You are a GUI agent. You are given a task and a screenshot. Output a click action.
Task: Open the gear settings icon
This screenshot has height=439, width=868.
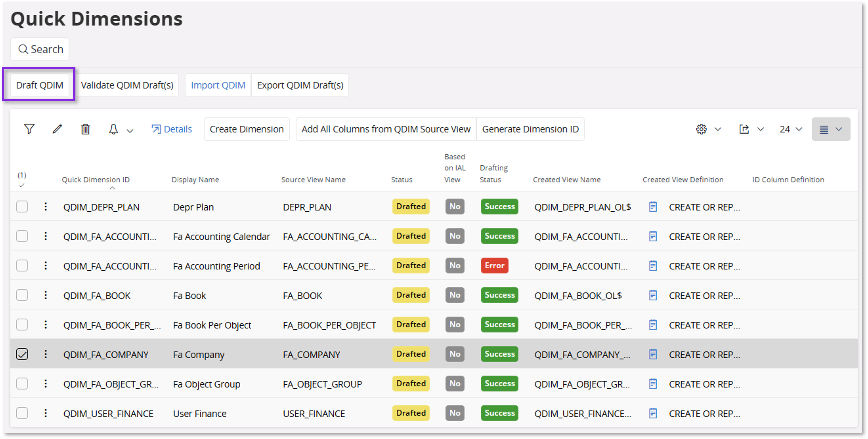tap(701, 129)
